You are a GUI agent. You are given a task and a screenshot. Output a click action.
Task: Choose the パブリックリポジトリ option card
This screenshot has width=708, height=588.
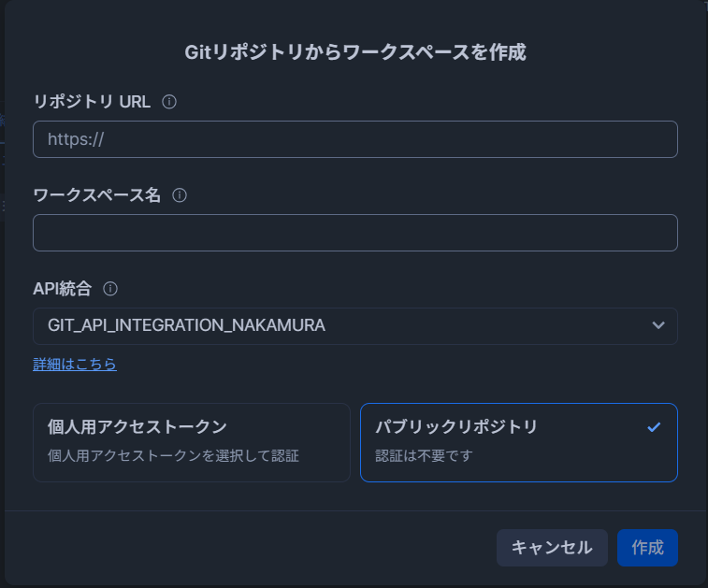pyautogui.click(x=518, y=442)
